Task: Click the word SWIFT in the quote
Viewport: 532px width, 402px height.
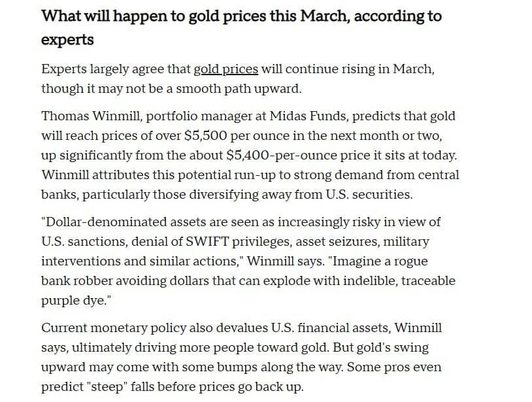Action: [x=207, y=242]
